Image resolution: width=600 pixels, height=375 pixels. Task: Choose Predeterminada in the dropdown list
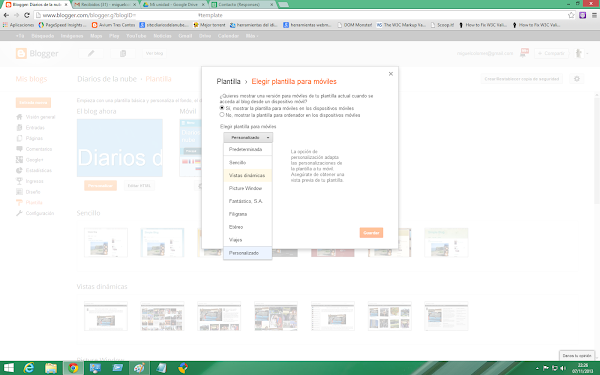point(248,149)
